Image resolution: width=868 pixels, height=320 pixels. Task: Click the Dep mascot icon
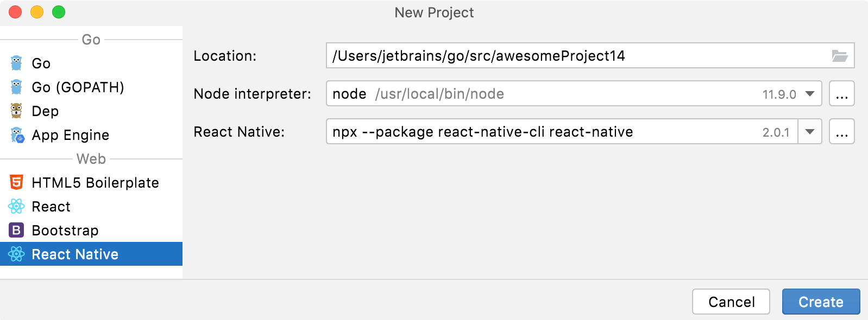point(16,111)
